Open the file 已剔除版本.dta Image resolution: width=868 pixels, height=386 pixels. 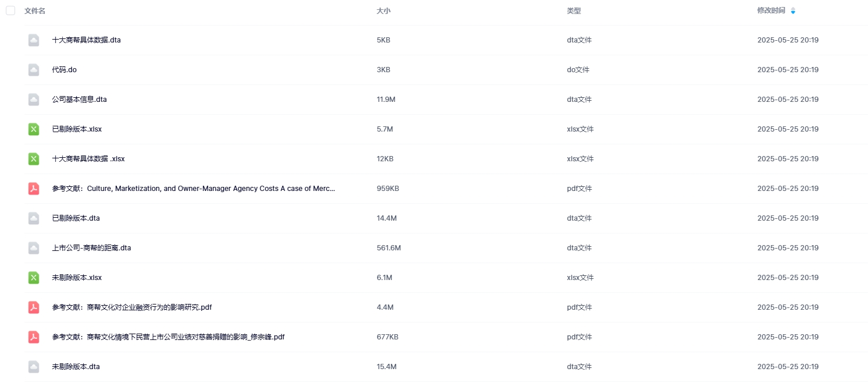coord(76,218)
